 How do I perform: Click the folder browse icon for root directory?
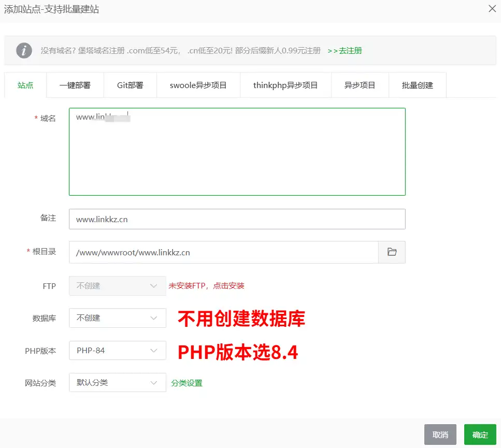point(392,252)
